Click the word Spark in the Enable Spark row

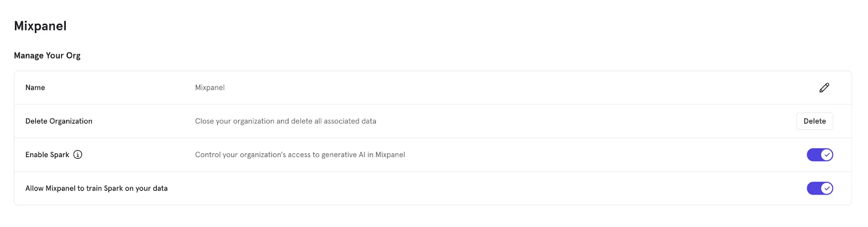tap(59, 155)
